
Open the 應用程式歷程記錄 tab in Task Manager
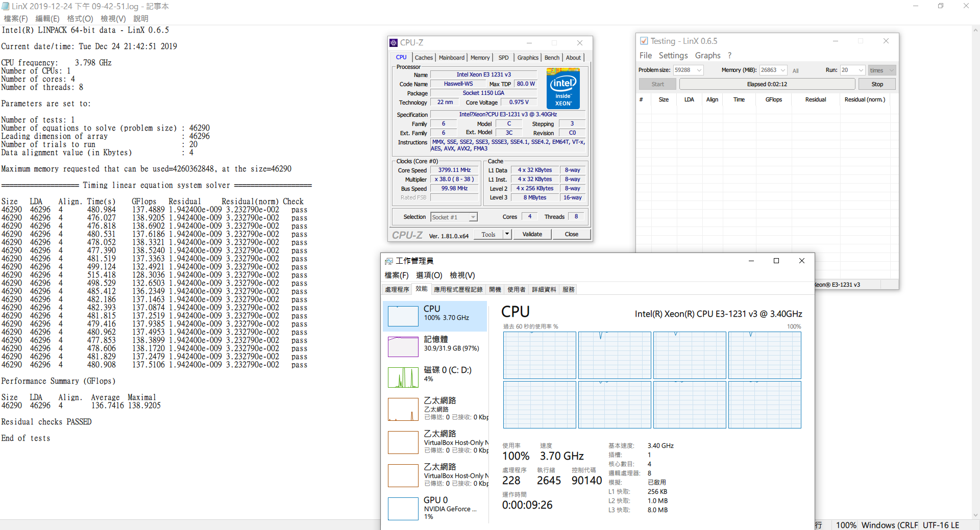(458, 289)
